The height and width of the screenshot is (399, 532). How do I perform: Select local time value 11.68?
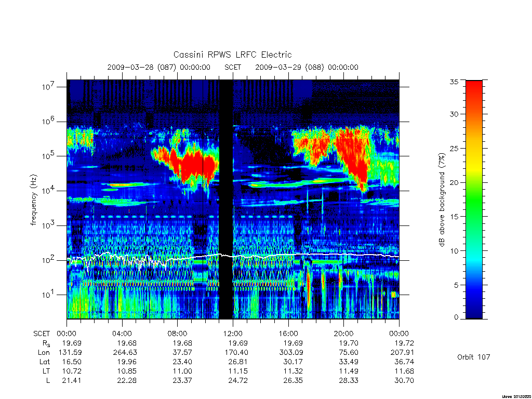(x=404, y=371)
